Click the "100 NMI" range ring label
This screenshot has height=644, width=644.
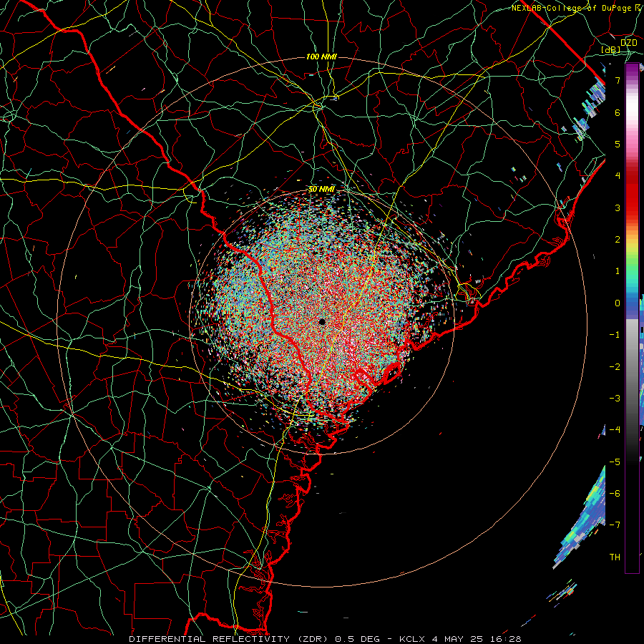tap(321, 57)
